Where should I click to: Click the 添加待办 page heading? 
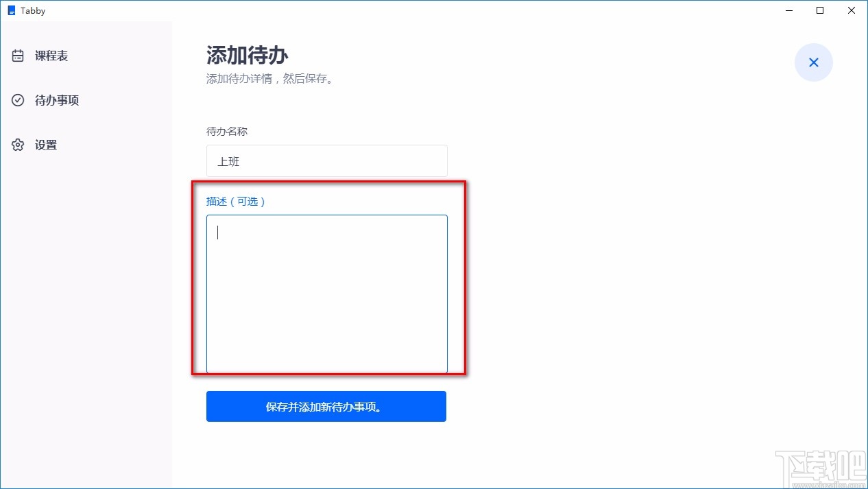coord(247,56)
